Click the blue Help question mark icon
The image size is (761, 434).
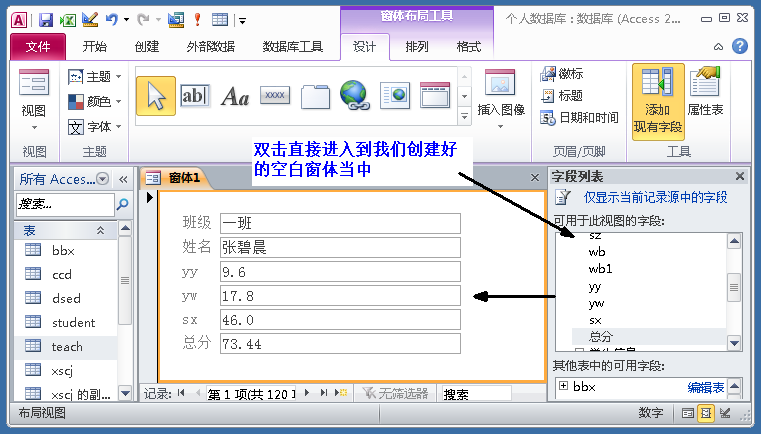(740, 46)
